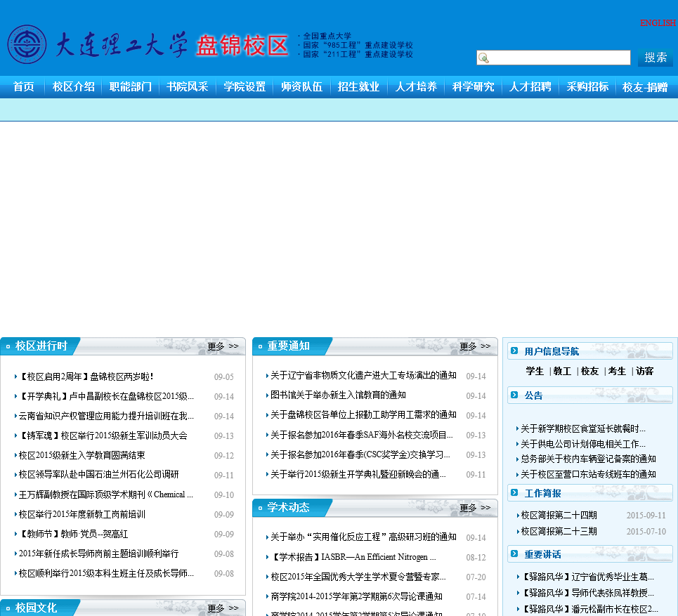
Task: Click the university emblem logo
Action: [27, 44]
